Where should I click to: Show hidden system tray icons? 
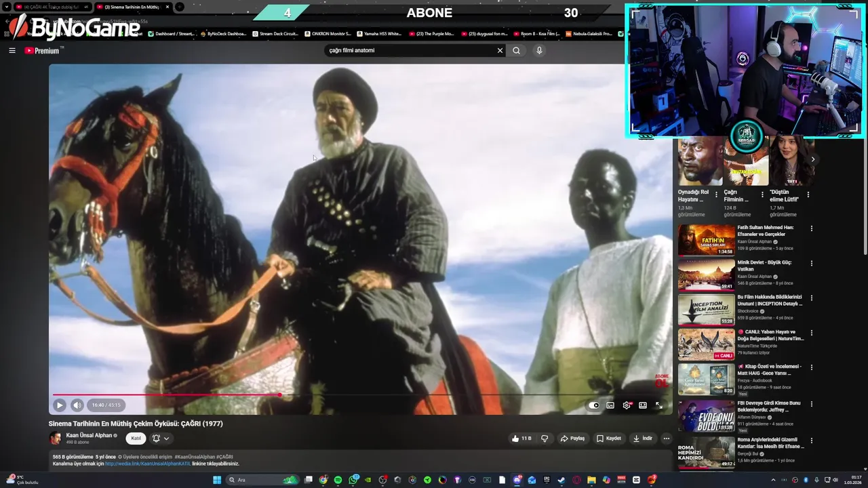(773, 480)
